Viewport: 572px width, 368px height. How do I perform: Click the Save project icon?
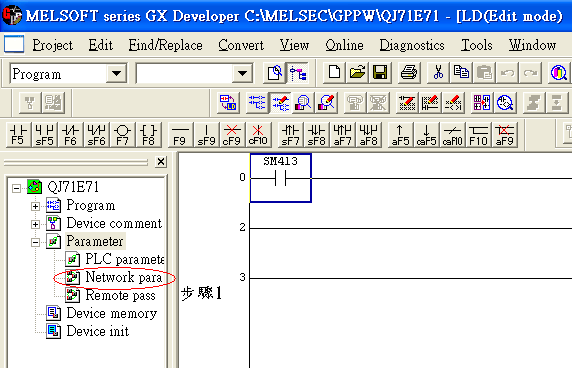(380, 73)
